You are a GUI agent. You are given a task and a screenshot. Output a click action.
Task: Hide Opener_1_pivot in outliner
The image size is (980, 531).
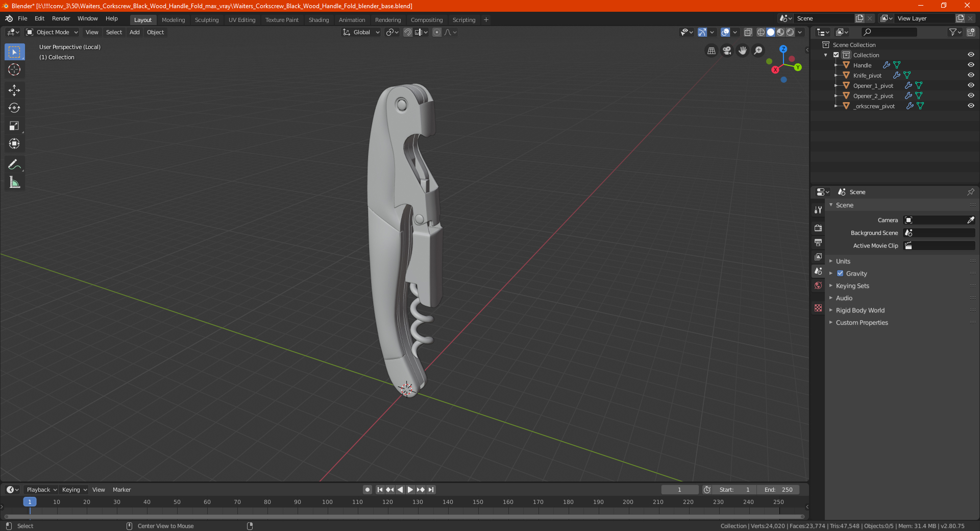971,85
